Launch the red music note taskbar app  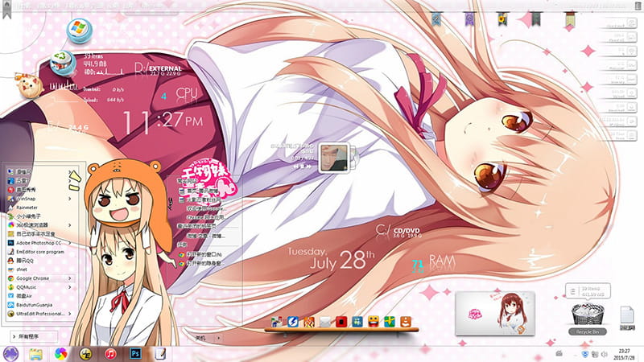(x=110, y=354)
